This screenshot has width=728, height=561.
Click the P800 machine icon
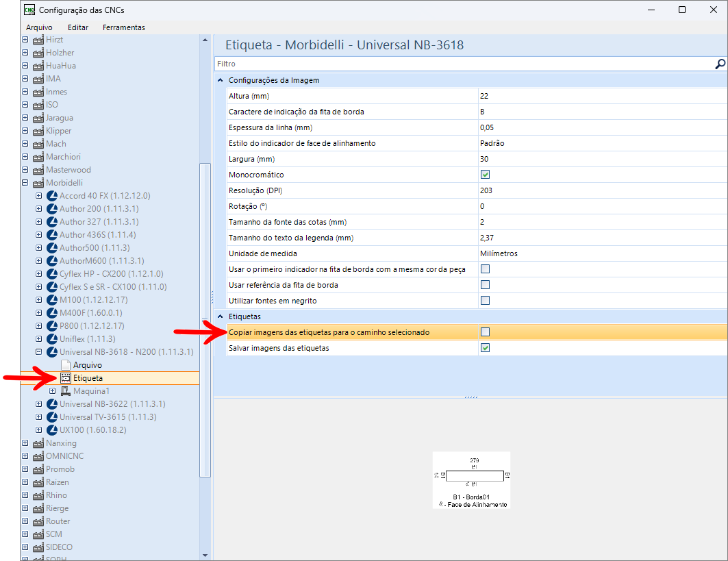tap(52, 326)
